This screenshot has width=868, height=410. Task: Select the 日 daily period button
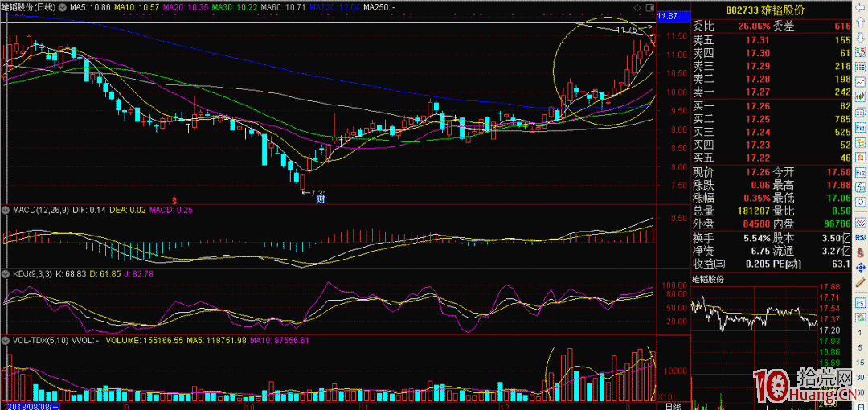(x=860, y=405)
